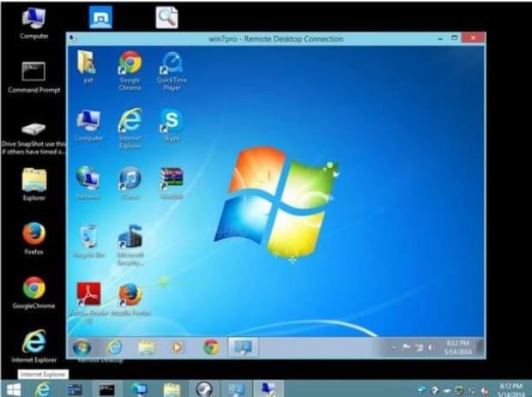Select Computer icon inside remote Windows 7 desktop
532x397 pixels.
pos(88,125)
